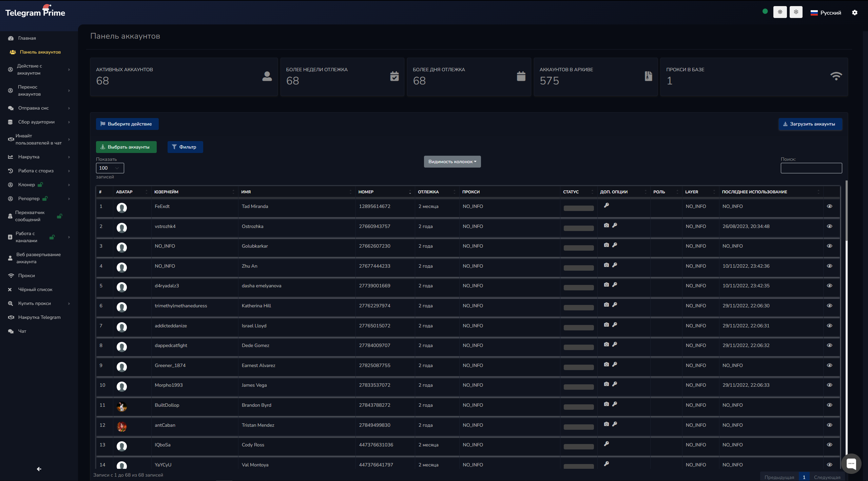
Task: Open the show 100 records dropdown
Action: [110, 168]
